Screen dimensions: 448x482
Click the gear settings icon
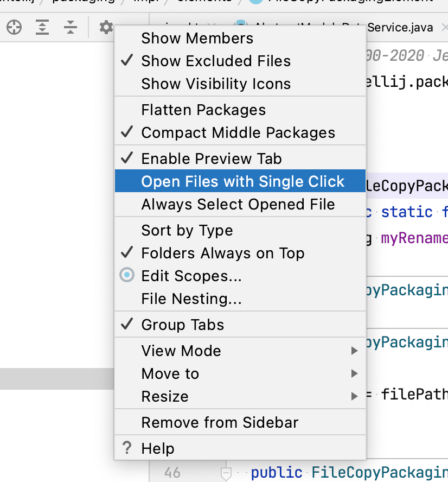pyautogui.click(x=106, y=28)
